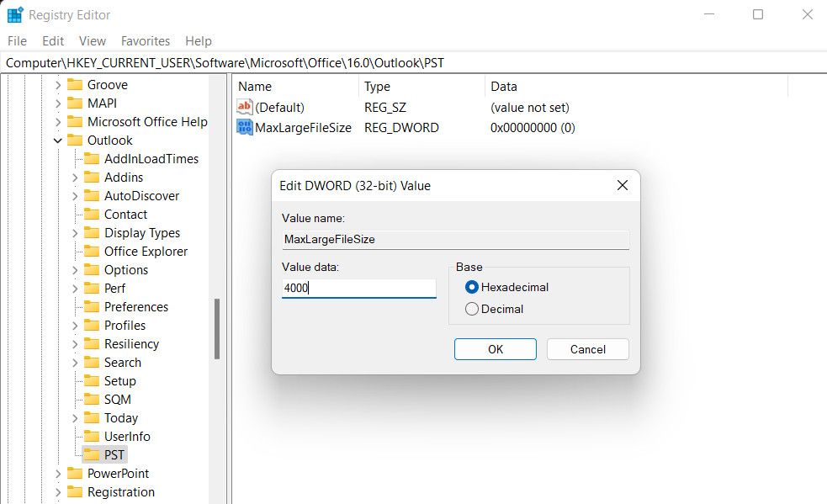Expand the Registration key
The image size is (827, 504).
pyautogui.click(x=58, y=492)
